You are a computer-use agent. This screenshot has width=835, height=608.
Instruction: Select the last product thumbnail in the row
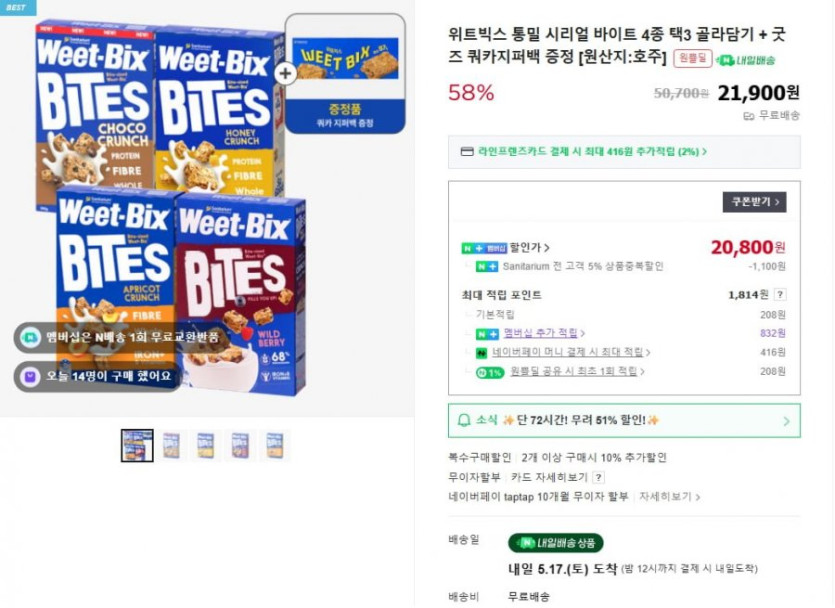(x=274, y=445)
